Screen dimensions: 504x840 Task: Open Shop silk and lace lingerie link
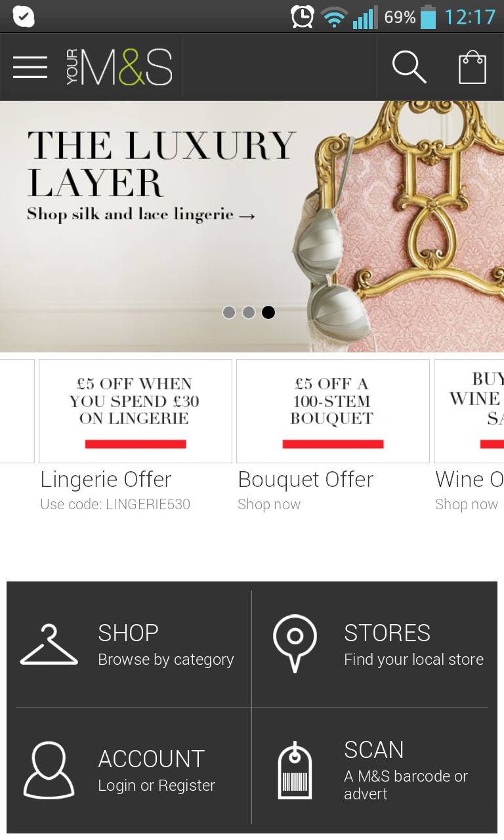(x=140, y=215)
